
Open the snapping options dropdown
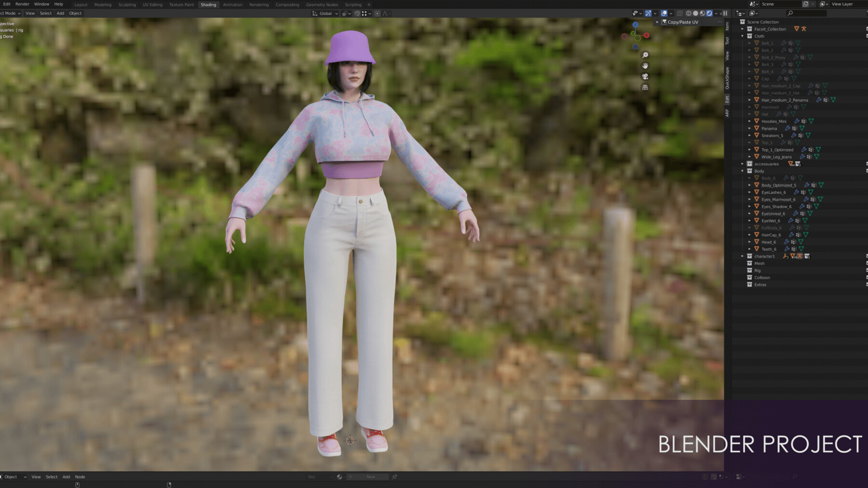(x=366, y=13)
